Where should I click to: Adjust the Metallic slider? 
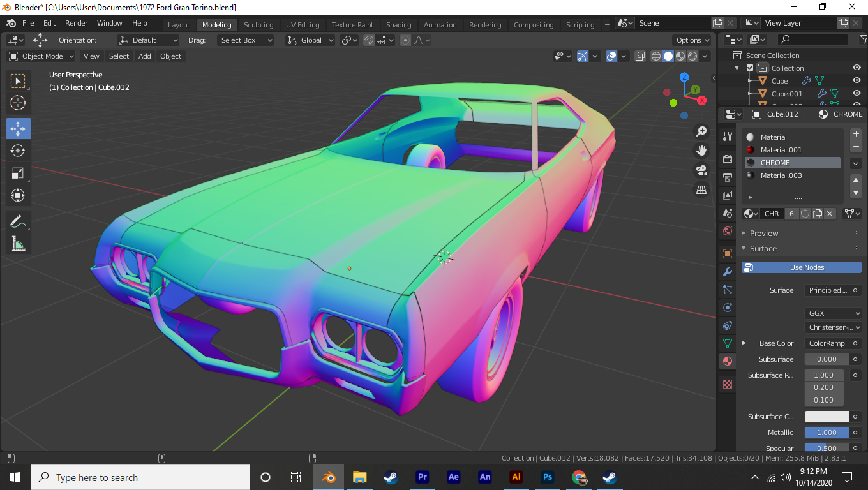[827, 433]
